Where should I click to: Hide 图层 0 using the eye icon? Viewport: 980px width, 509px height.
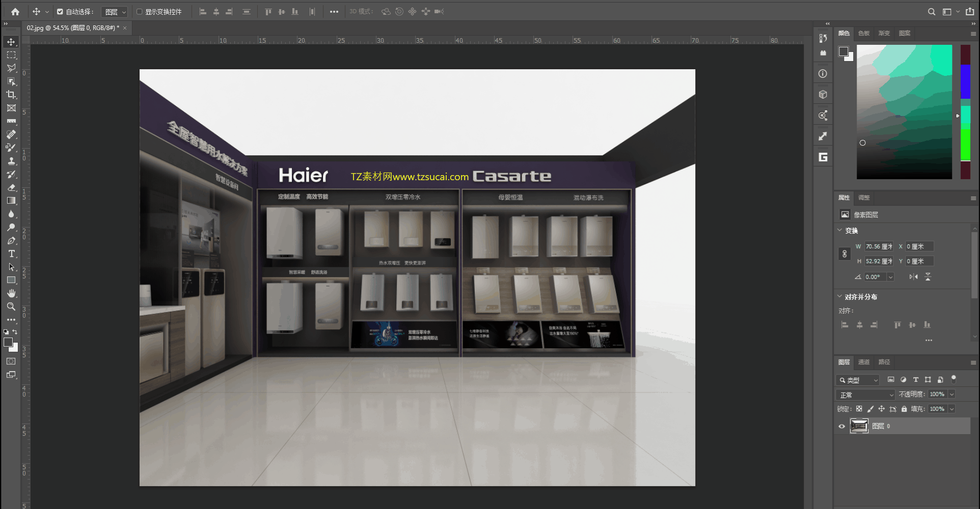point(841,427)
